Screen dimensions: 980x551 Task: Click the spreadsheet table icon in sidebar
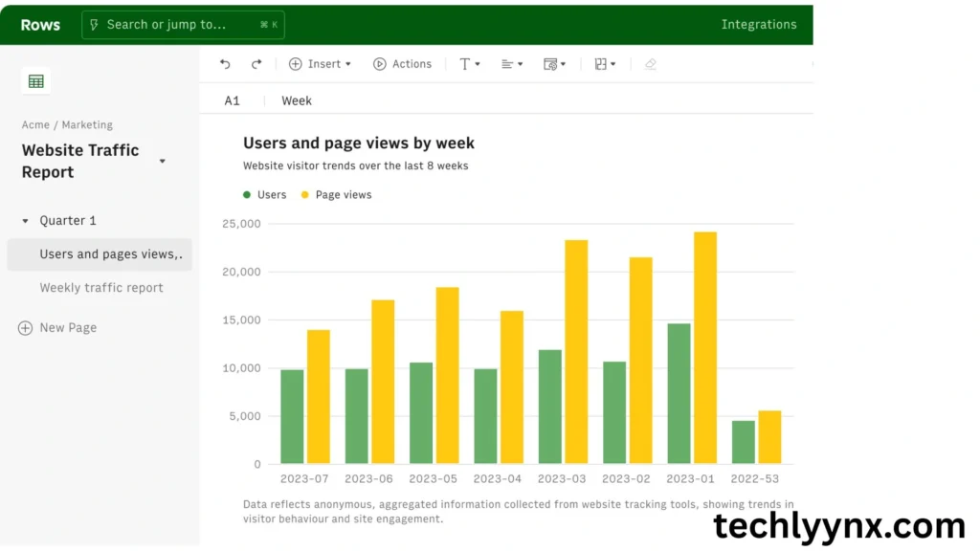pyautogui.click(x=36, y=81)
